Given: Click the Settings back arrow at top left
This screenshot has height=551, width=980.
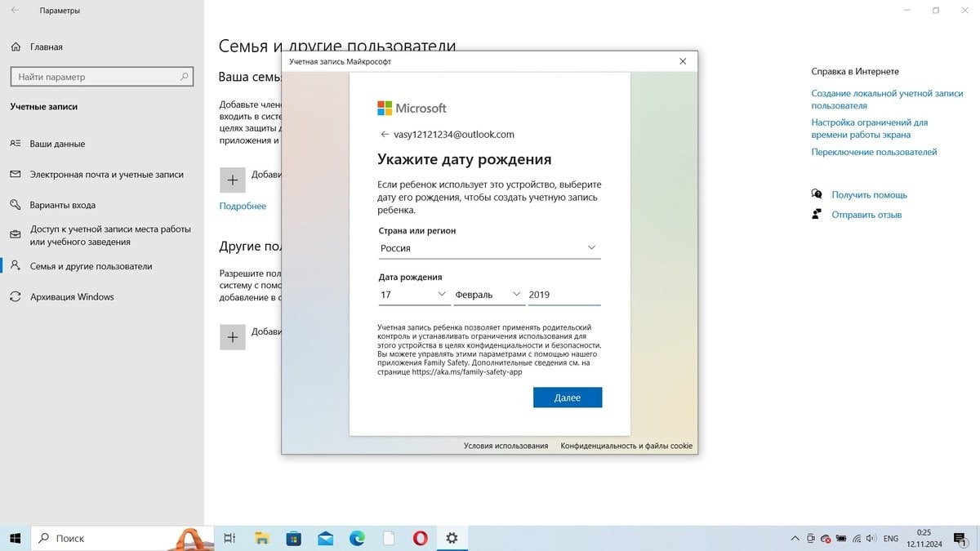Looking at the screenshot, I should [x=15, y=11].
